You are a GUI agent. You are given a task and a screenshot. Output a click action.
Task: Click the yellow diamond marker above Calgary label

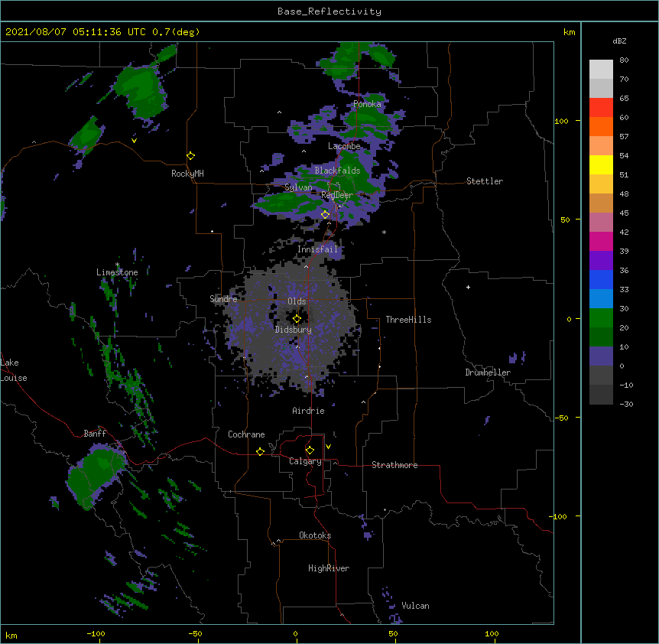[x=310, y=450]
